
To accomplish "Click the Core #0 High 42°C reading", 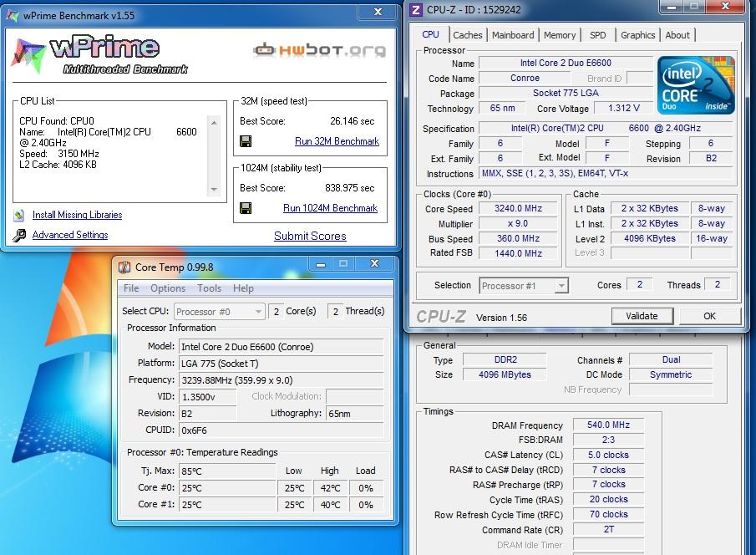I will [x=330, y=488].
